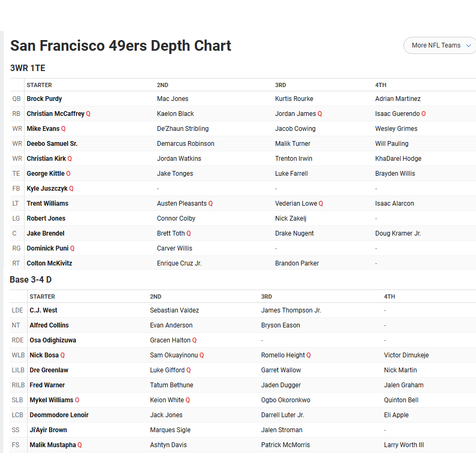Click KhaDarel Hodge name
Screen dimensions: 476x453
(399, 159)
